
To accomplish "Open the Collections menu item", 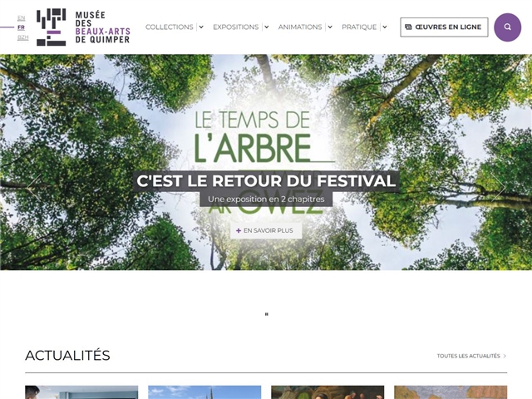I will (x=170, y=27).
